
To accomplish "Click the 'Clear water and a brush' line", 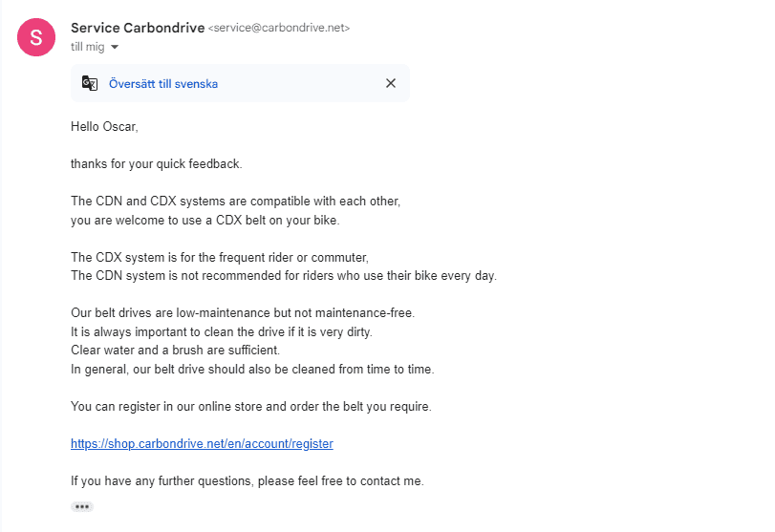I will [x=176, y=350].
